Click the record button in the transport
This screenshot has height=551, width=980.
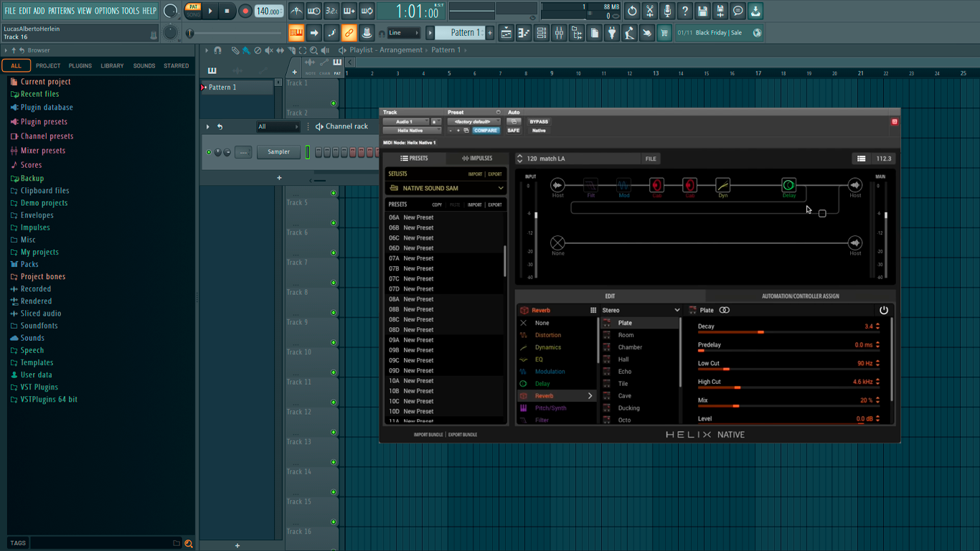point(245,11)
